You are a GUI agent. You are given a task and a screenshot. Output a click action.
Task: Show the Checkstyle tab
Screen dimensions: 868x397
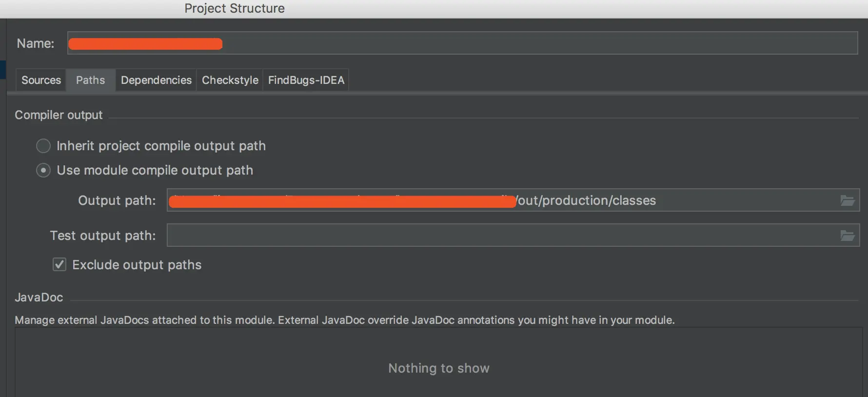point(230,80)
